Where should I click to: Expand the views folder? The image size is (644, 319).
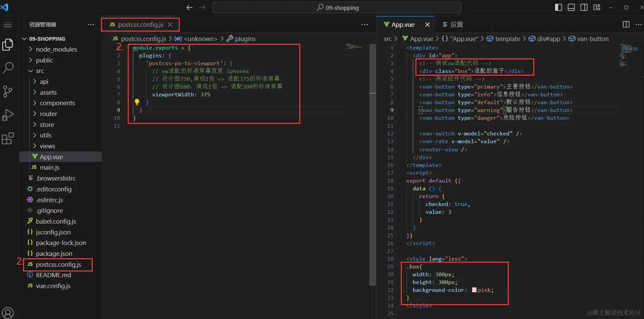tap(61, 146)
